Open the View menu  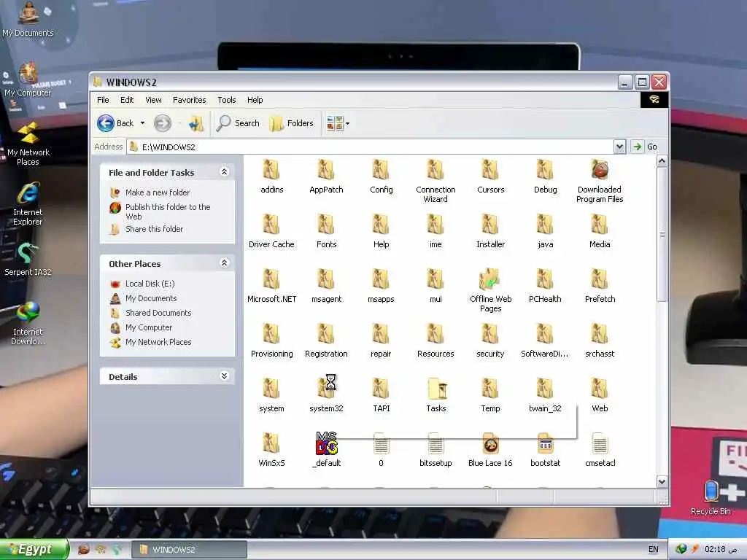tap(153, 100)
